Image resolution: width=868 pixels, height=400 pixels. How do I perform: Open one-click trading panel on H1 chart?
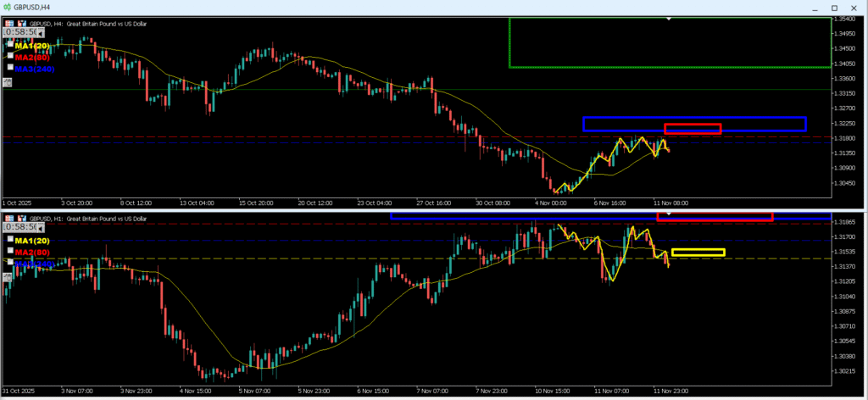pos(8,219)
